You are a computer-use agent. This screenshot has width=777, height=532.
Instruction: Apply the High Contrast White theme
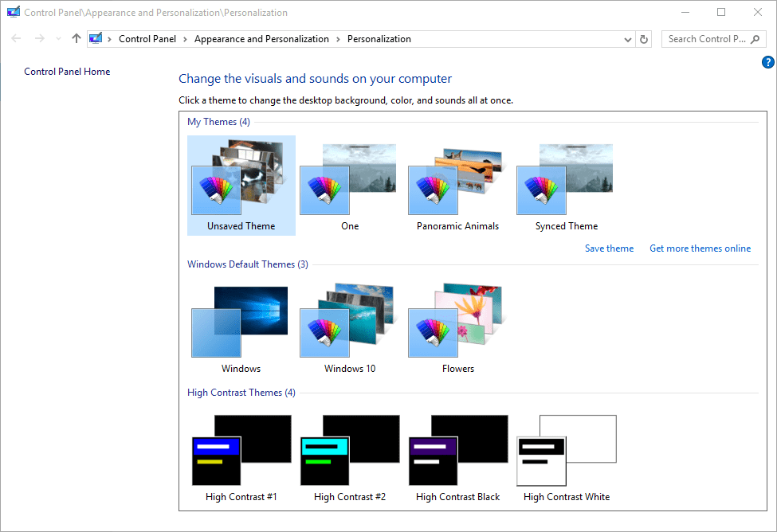(567, 456)
